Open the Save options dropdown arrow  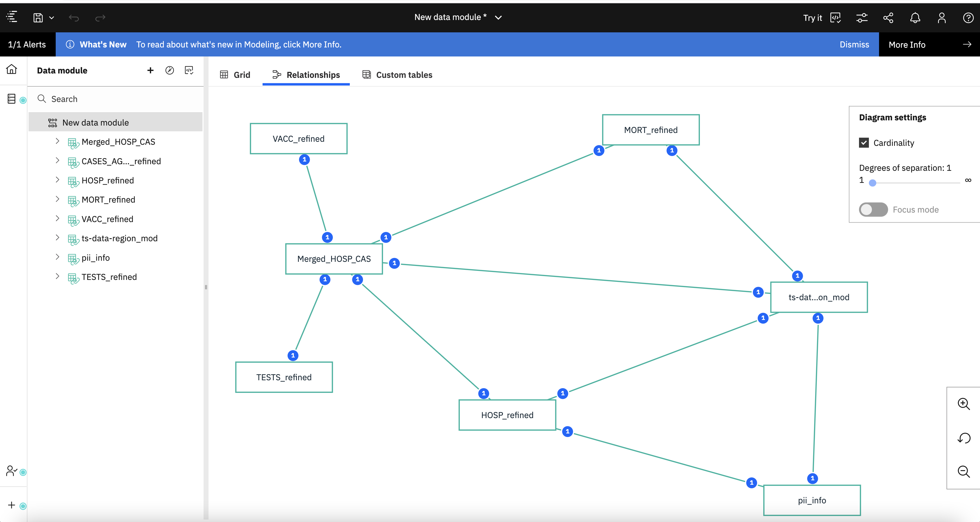click(52, 18)
